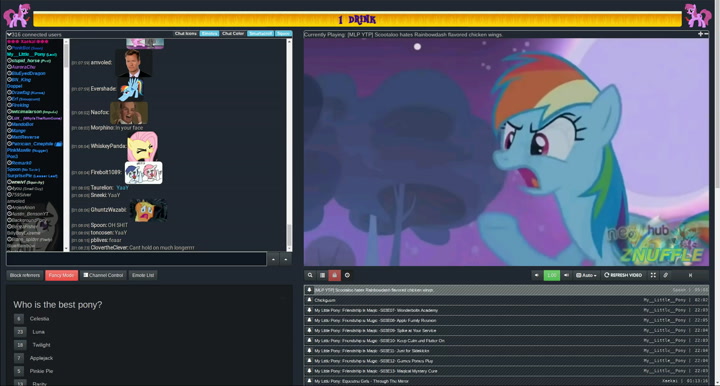Viewport: 720px width, 386px height.
Task: Click the page's main vertical scrollbar
Action: pos(717,193)
